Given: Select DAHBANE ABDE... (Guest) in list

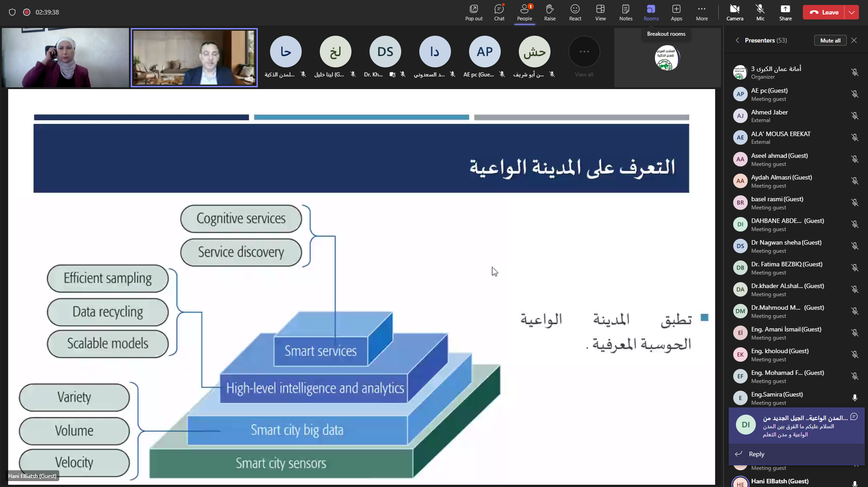Looking at the screenshot, I should pyautogui.click(x=796, y=224).
